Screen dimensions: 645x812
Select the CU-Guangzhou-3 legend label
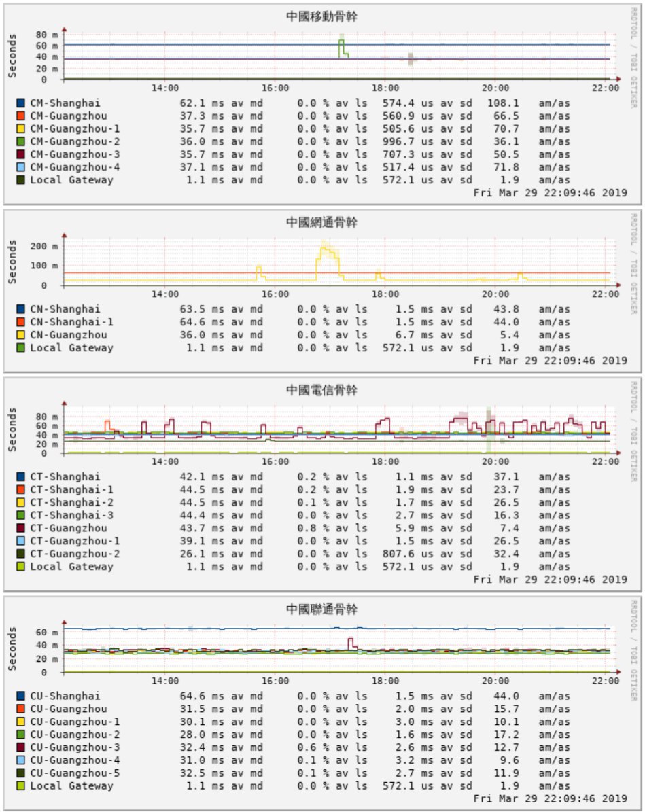pos(75,747)
